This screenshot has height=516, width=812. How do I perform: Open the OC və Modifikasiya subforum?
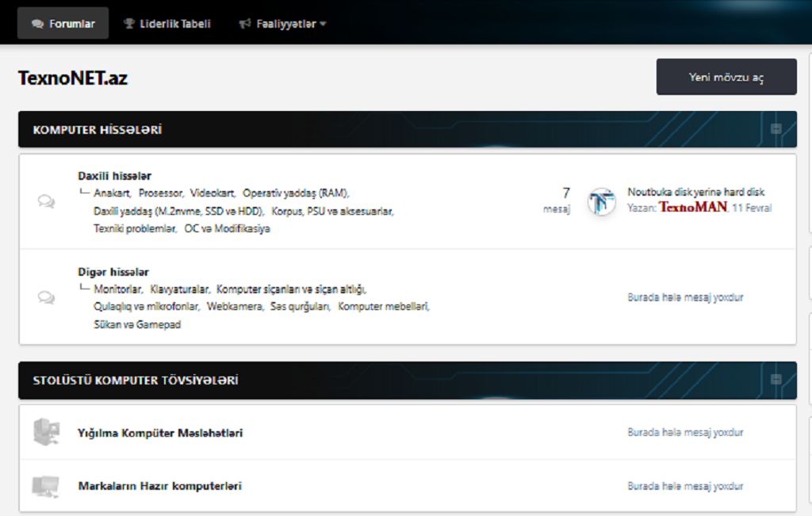pyautogui.click(x=228, y=228)
